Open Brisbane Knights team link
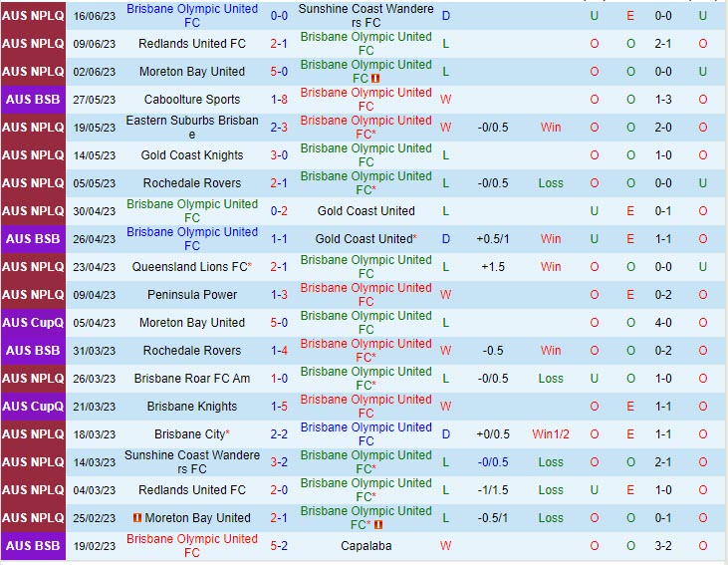 coord(192,407)
